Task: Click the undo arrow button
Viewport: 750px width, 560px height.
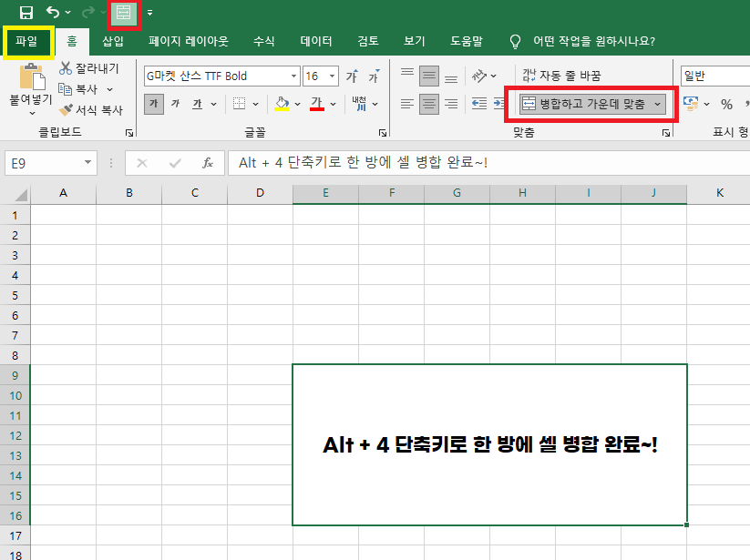Action: click(x=52, y=13)
